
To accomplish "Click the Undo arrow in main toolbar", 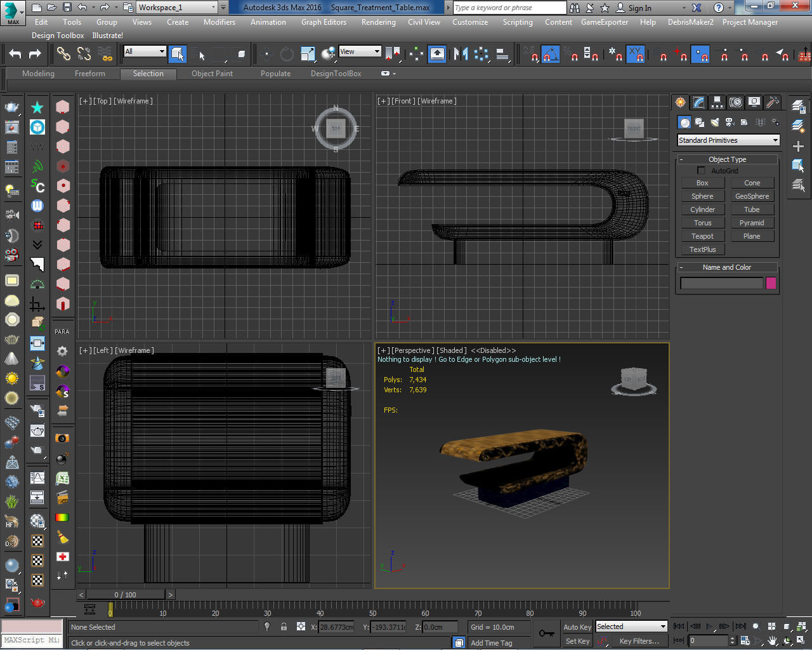I will pos(15,55).
